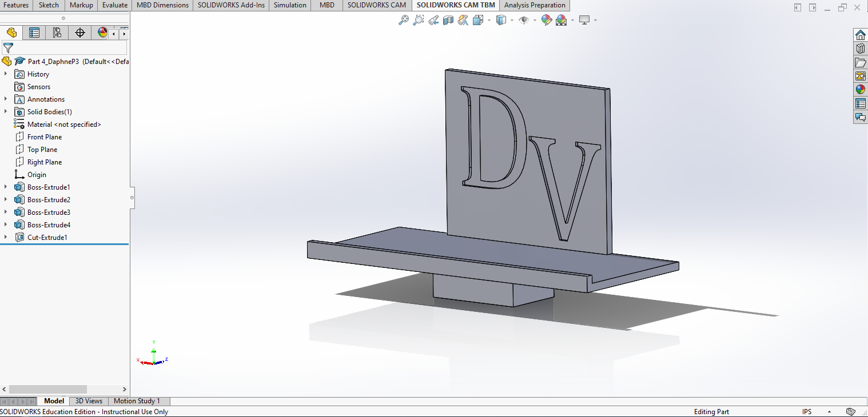Open the DimXpertManager crosshair tab
The width and height of the screenshot is (868, 417).
click(80, 33)
